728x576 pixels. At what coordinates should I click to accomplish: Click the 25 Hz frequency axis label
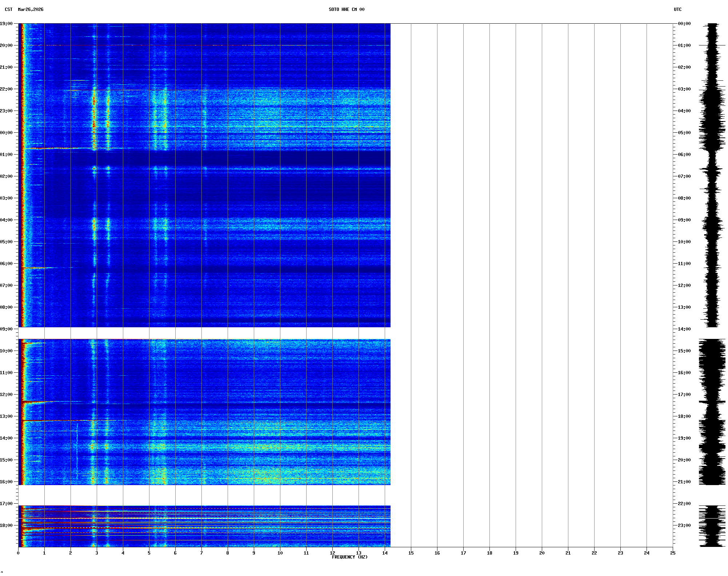click(x=673, y=553)
